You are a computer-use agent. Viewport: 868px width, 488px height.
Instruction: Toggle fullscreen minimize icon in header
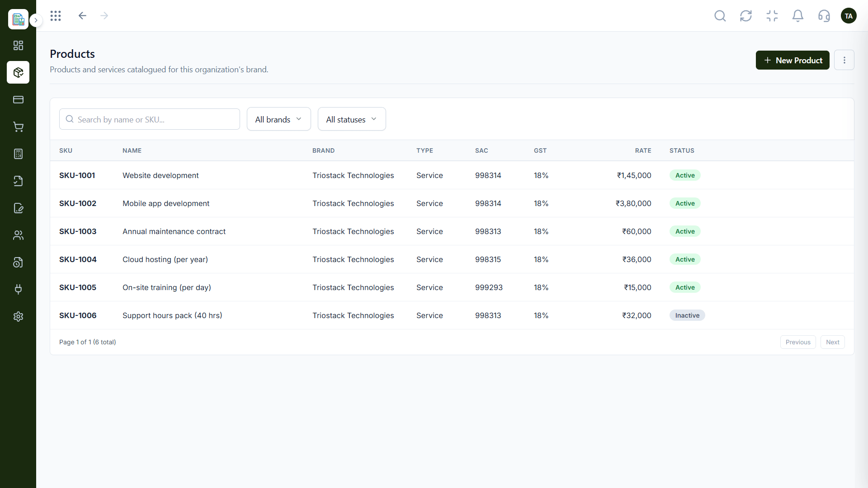click(x=772, y=16)
